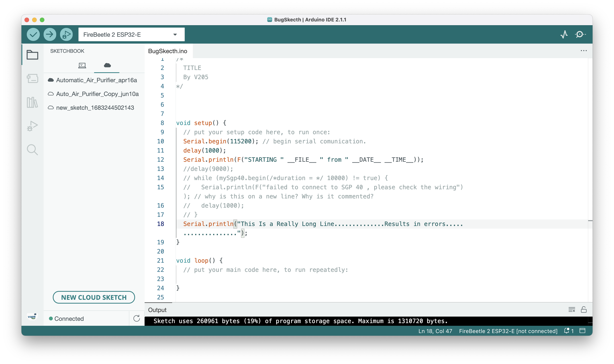Clear the Output panel
The width and height of the screenshot is (614, 364).
[572, 310]
